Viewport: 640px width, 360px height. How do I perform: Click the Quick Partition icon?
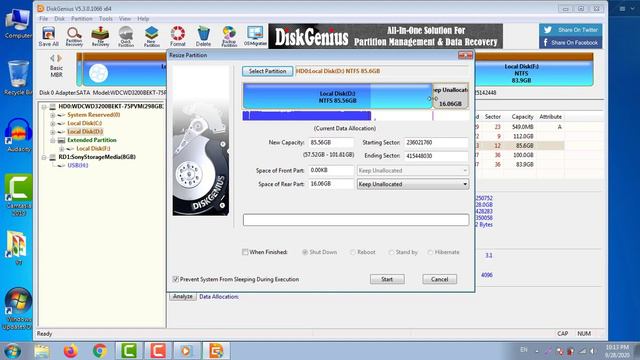click(126, 36)
